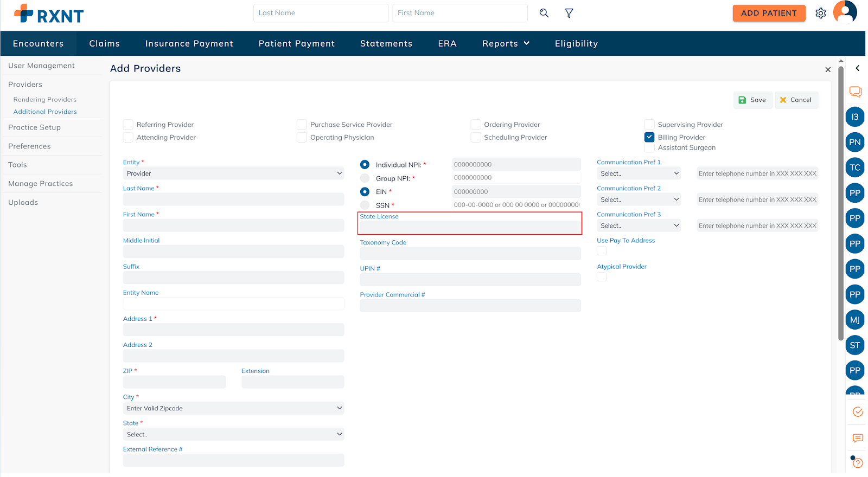This screenshot has height=477, width=868.
Task: Select the Group NPI radio button
Action: point(365,178)
